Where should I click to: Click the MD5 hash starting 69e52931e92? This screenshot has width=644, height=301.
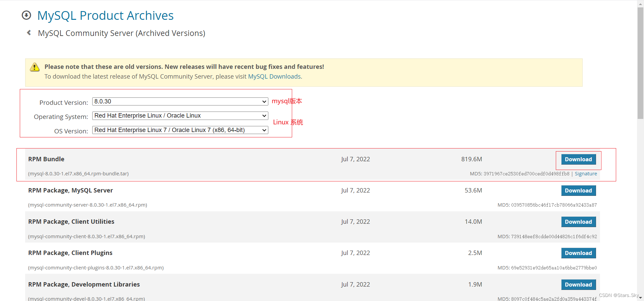(x=554, y=268)
